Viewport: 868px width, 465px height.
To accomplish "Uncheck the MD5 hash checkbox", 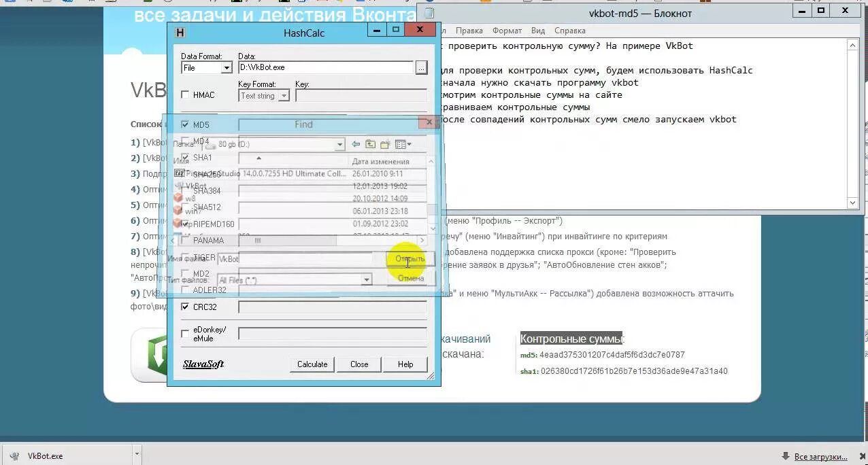I will pyautogui.click(x=186, y=124).
